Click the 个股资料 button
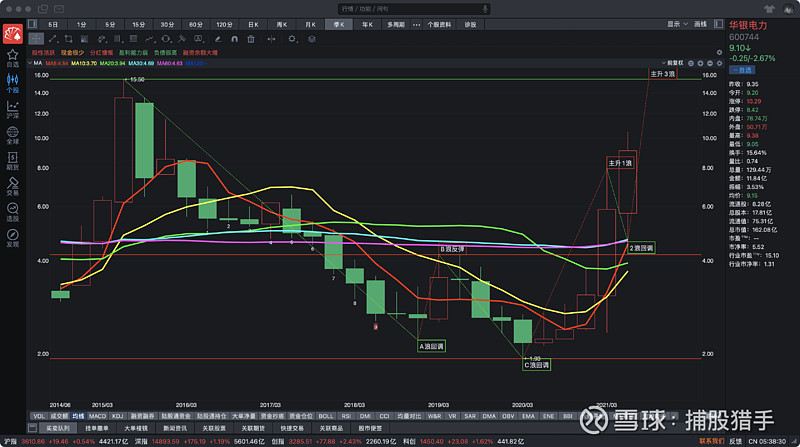Image resolution: width=800 pixels, height=447 pixels. [438, 23]
